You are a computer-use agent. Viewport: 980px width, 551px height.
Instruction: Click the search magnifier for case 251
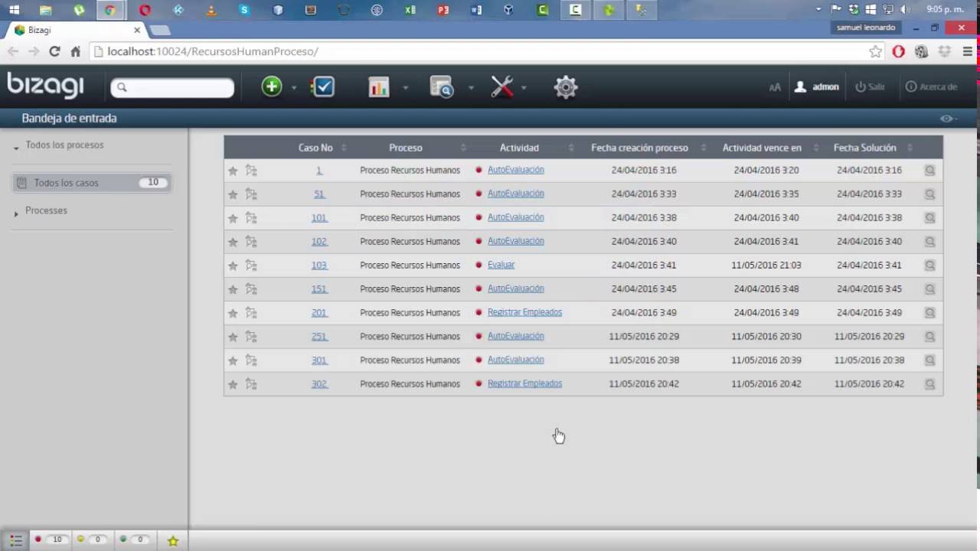(929, 337)
